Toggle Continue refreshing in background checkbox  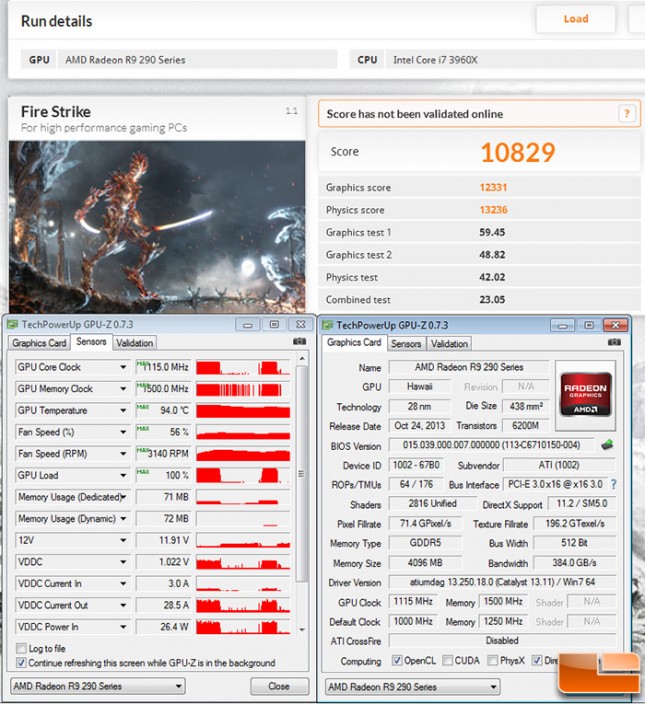point(21,662)
